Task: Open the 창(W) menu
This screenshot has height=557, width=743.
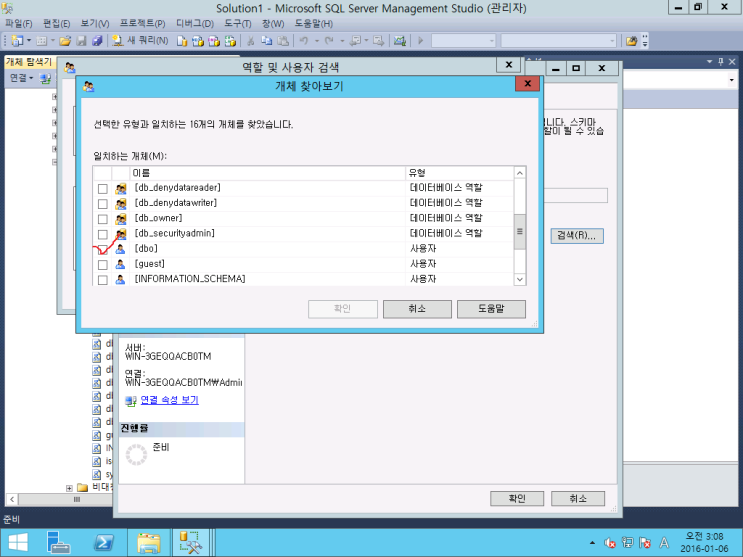Action: 273,24
